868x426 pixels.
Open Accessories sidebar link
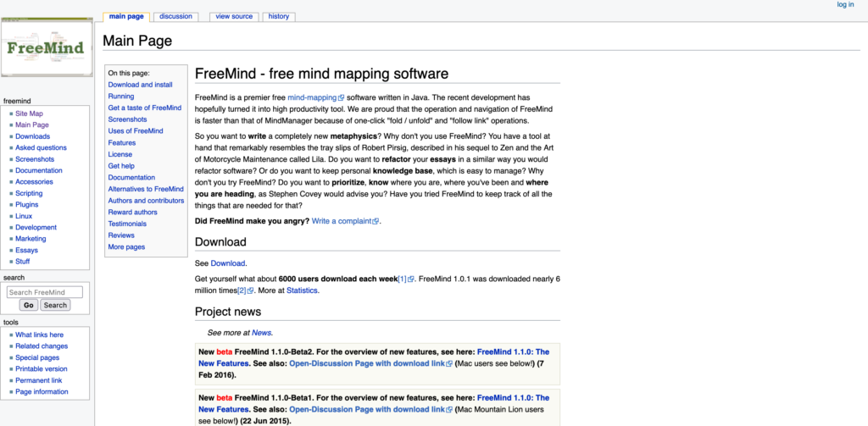click(34, 181)
